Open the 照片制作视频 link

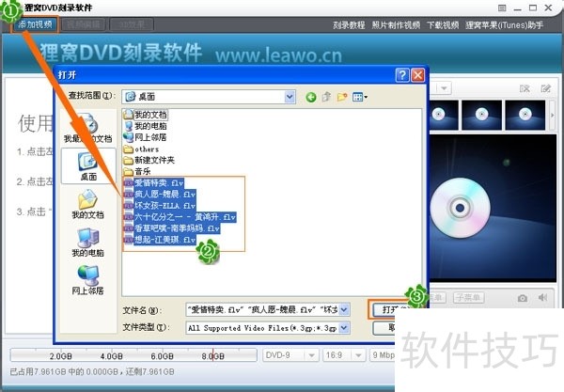coord(396,25)
